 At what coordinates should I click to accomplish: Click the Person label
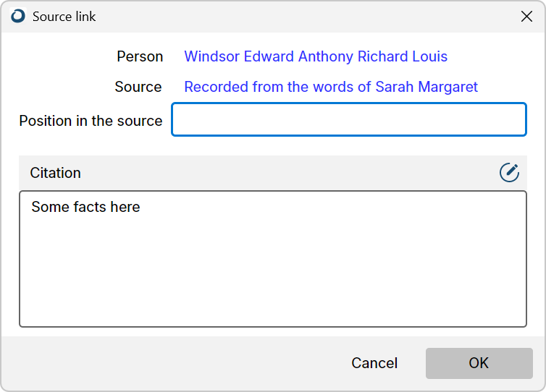coord(140,56)
